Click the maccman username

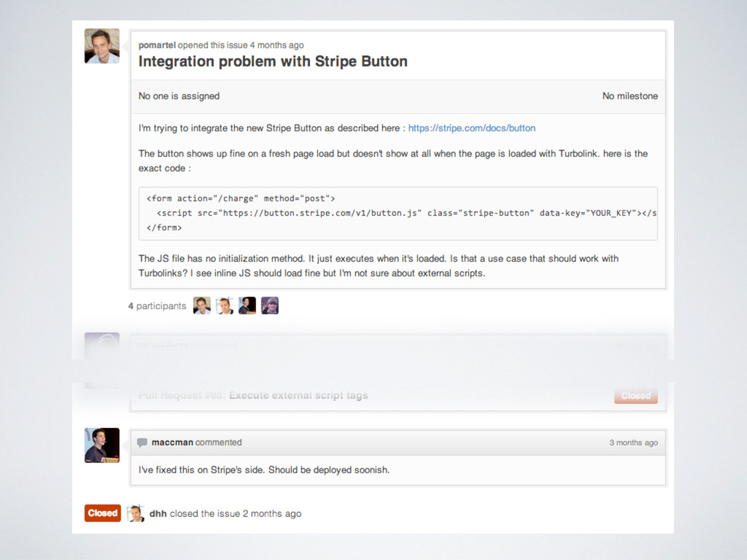pos(172,443)
